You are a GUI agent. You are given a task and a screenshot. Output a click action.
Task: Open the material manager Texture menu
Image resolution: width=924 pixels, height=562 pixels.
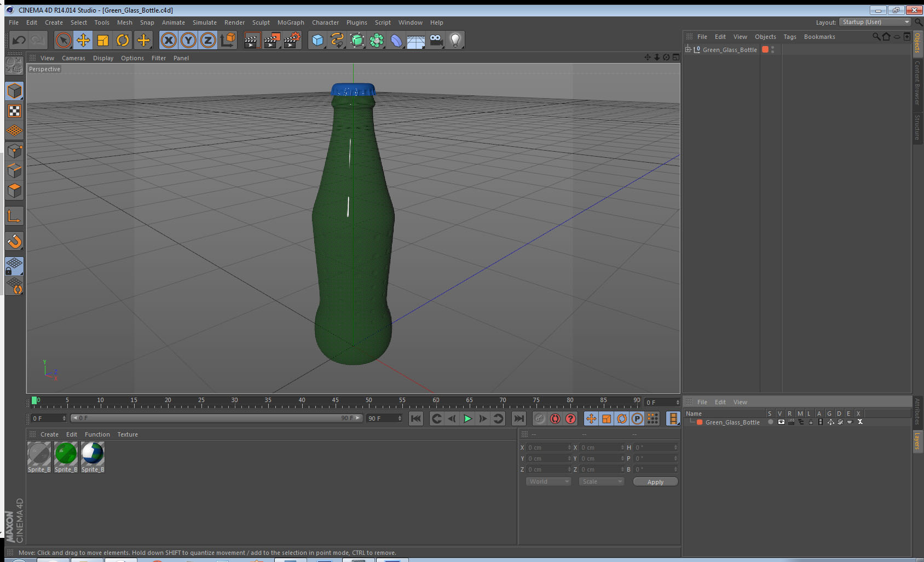click(x=128, y=434)
